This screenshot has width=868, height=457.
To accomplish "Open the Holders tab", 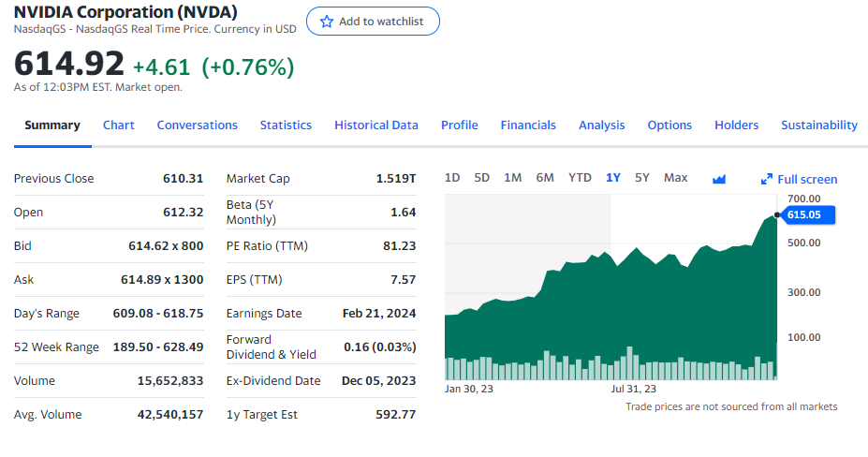I will [x=736, y=125].
